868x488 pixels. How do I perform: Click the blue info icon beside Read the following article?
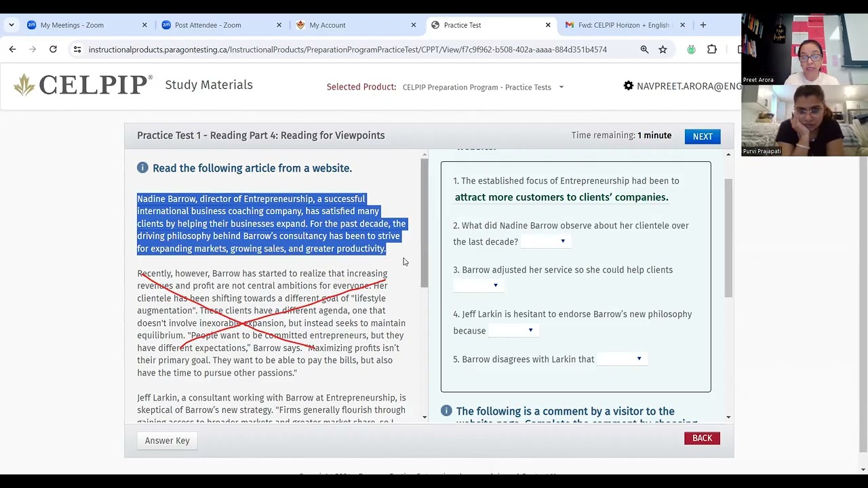click(142, 168)
